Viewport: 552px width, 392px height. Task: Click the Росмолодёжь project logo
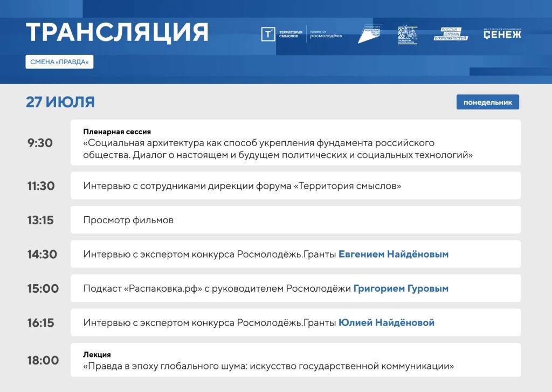pos(326,34)
